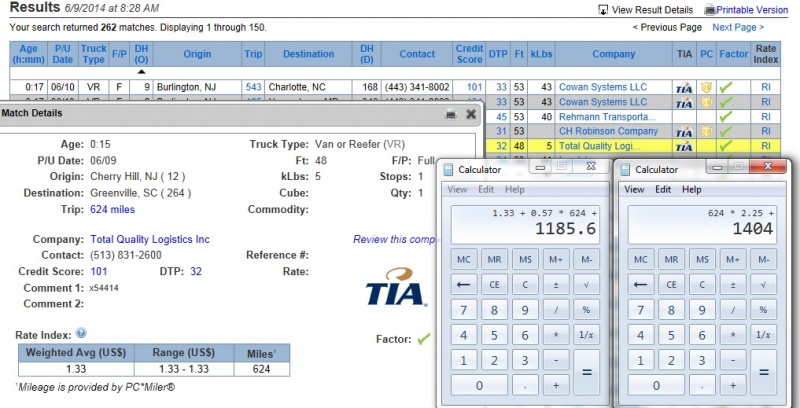Click RI rate index in Charlotte row
800x408 pixels.
(x=766, y=87)
